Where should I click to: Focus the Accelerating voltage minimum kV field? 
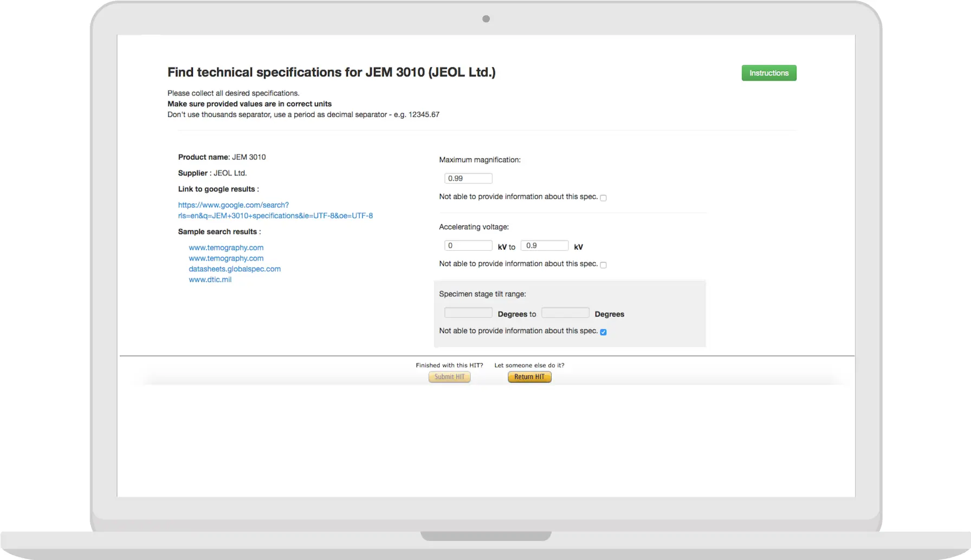pos(468,245)
